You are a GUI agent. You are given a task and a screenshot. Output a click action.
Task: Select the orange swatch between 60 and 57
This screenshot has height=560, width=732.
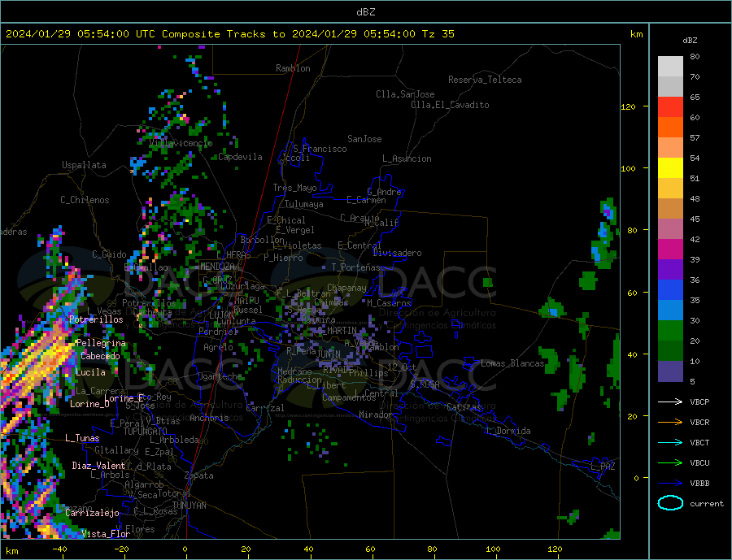point(670,128)
